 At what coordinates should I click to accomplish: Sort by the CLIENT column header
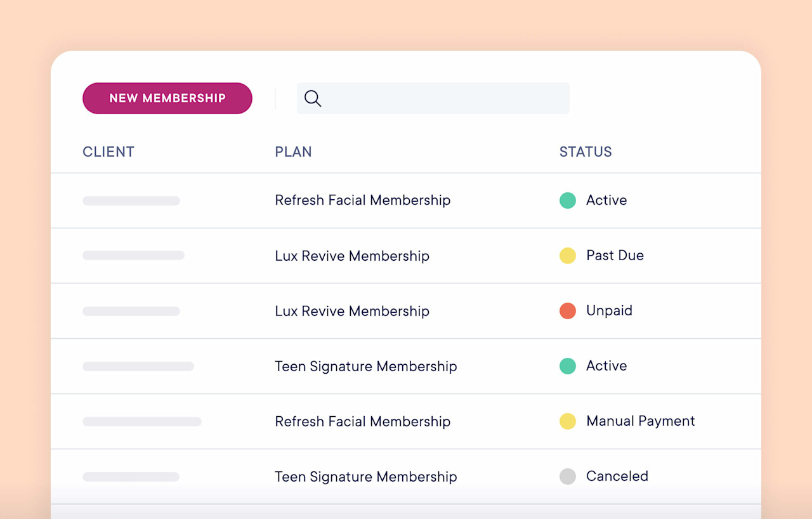[x=108, y=152]
